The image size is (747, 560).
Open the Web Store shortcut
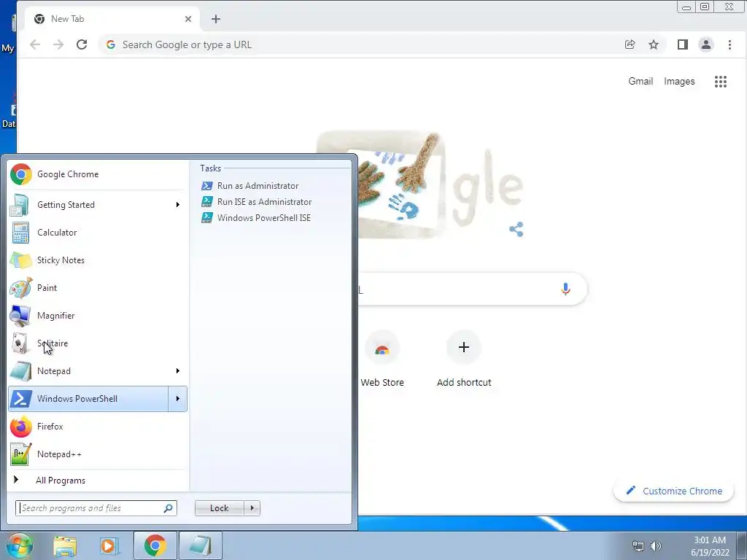(x=382, y=359)
